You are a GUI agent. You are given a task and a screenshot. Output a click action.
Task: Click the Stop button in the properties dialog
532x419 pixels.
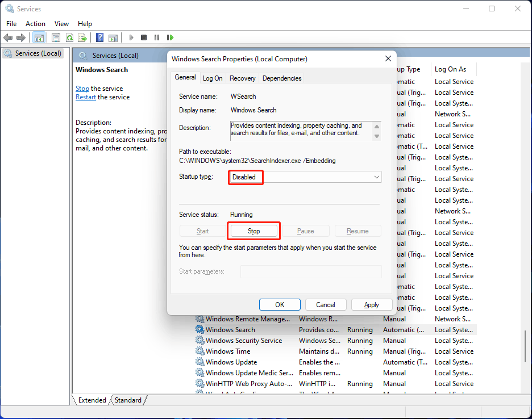pyautogui.click(x=253, y=231)
